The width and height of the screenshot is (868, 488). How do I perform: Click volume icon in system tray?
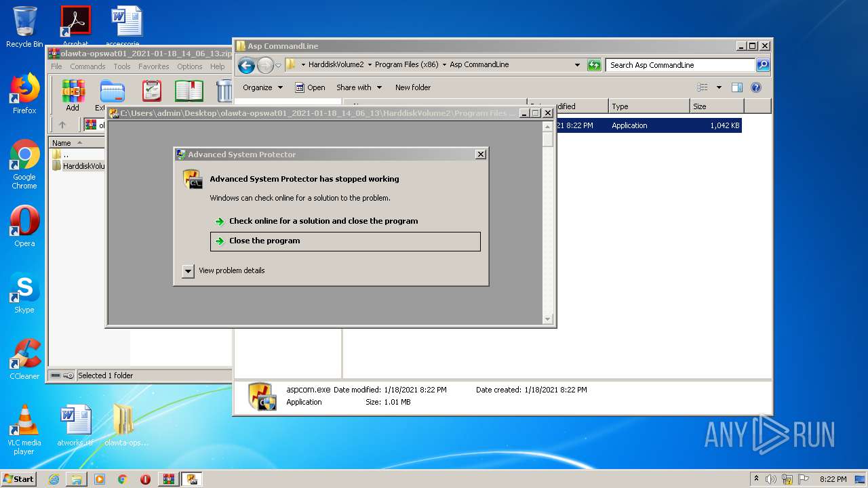[x=771, y=479]
